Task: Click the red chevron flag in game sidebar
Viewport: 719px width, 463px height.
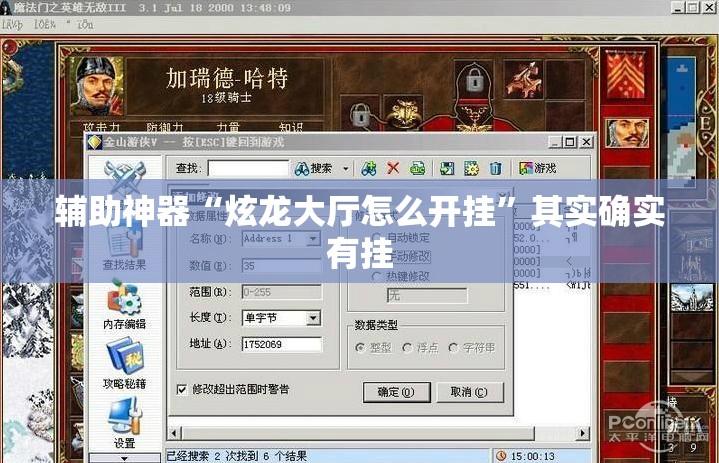Action: pos(625,74)
